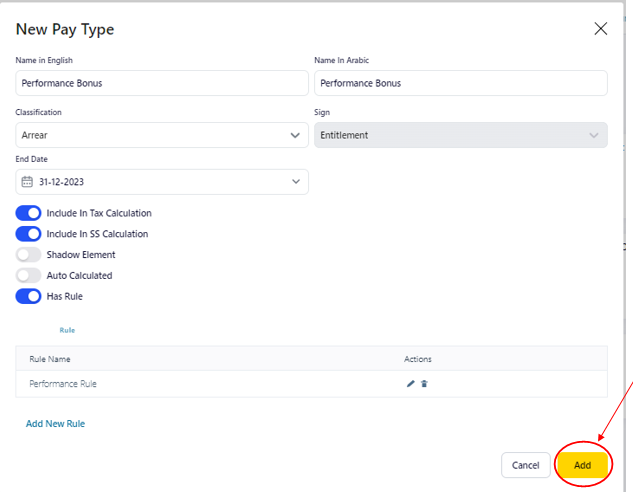
Task: Turn off the Has Rule toggle
Action: (x=29, y=296)
